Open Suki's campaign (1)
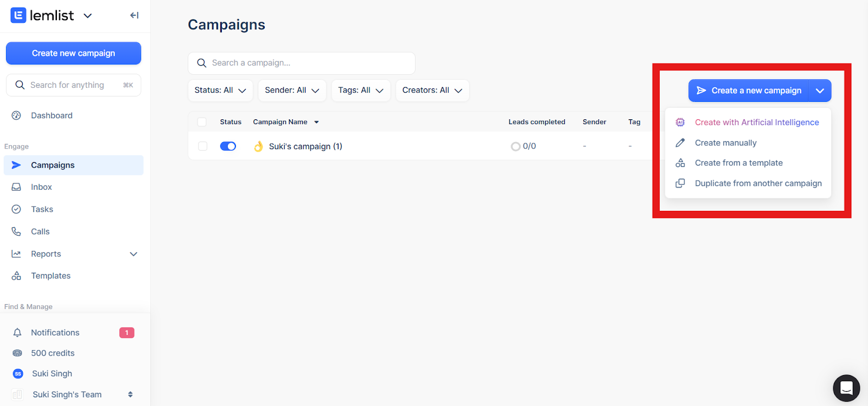 [305, 146]
